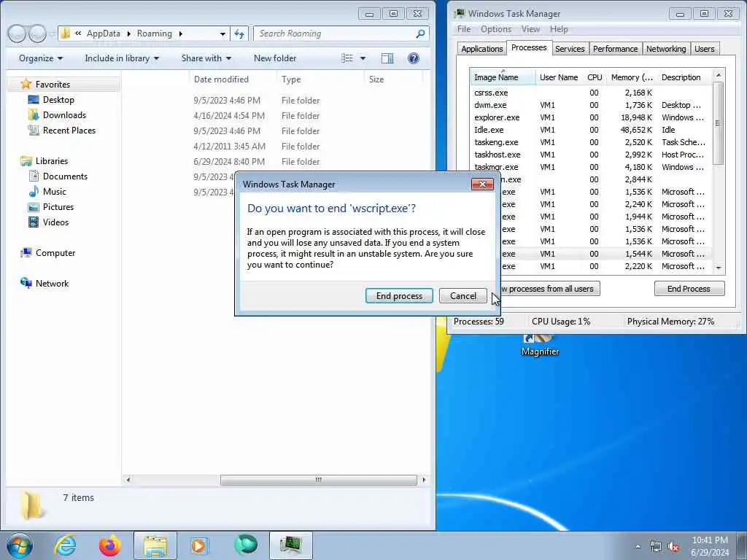Click End Process button in Task Manager

point(689,289)
